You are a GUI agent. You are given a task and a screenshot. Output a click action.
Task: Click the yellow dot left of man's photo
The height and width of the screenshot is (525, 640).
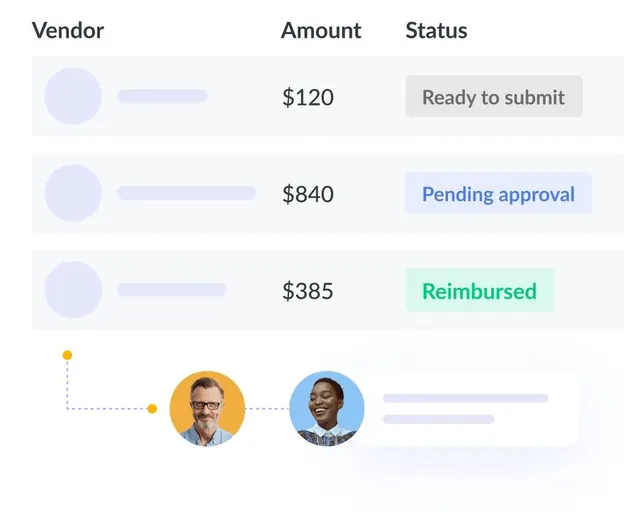pyautogui.click(x=152, y=409)
